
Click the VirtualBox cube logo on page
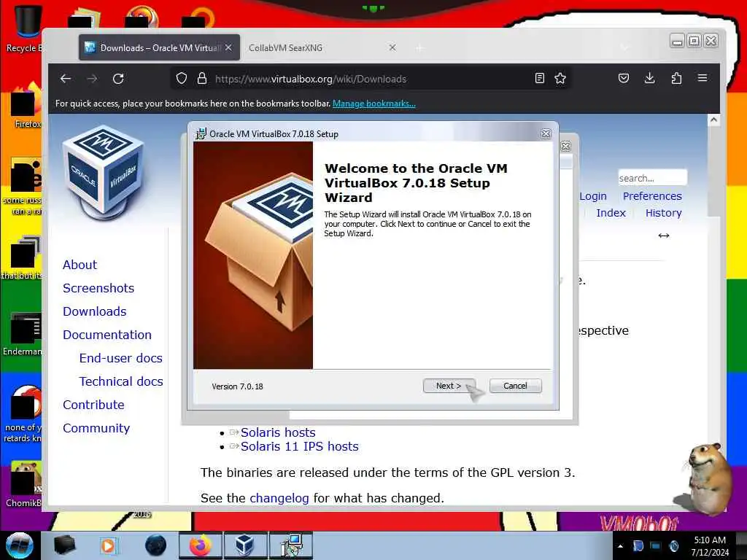(x=103, y=171)
